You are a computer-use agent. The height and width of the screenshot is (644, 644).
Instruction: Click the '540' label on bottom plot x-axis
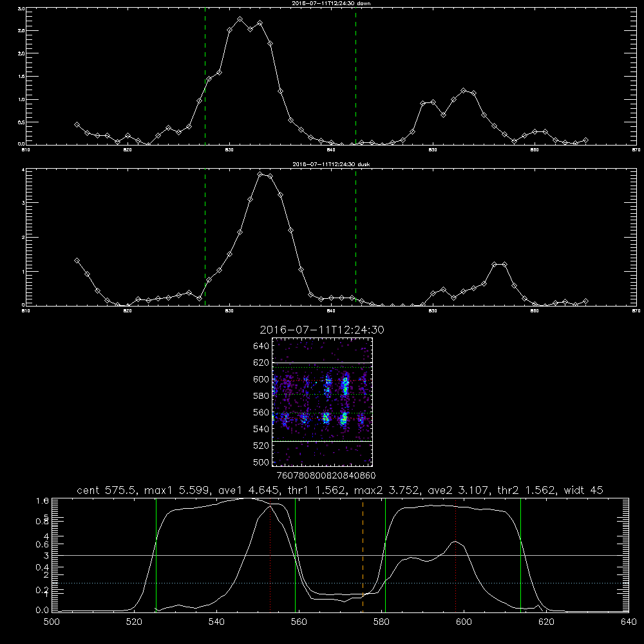point(216,622)
